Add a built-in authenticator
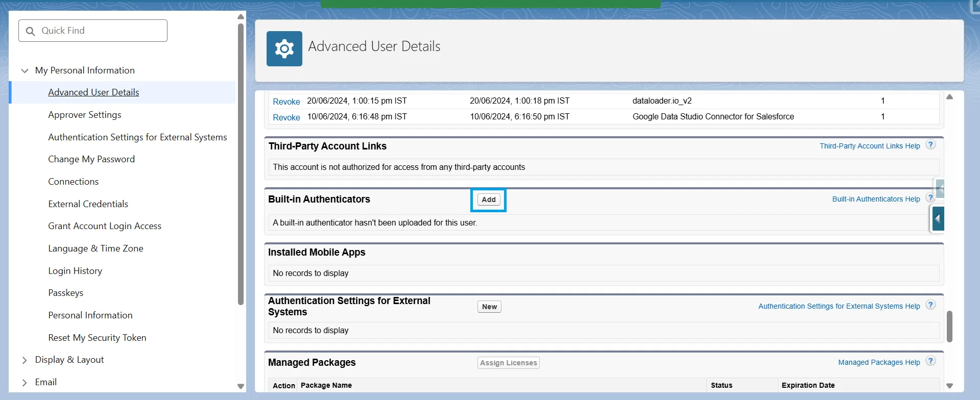Viewport: 980px width, 400px height. coord(489,199)
